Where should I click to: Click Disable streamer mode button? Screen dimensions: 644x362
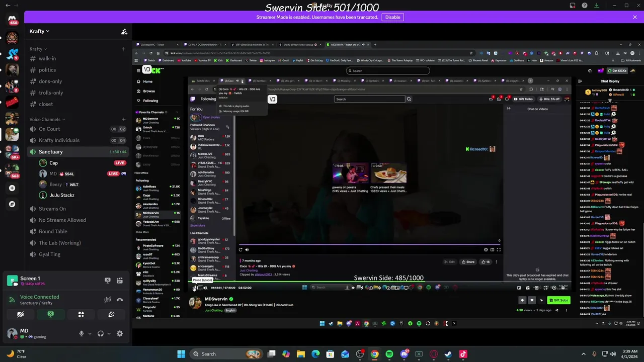click(392, 17)
